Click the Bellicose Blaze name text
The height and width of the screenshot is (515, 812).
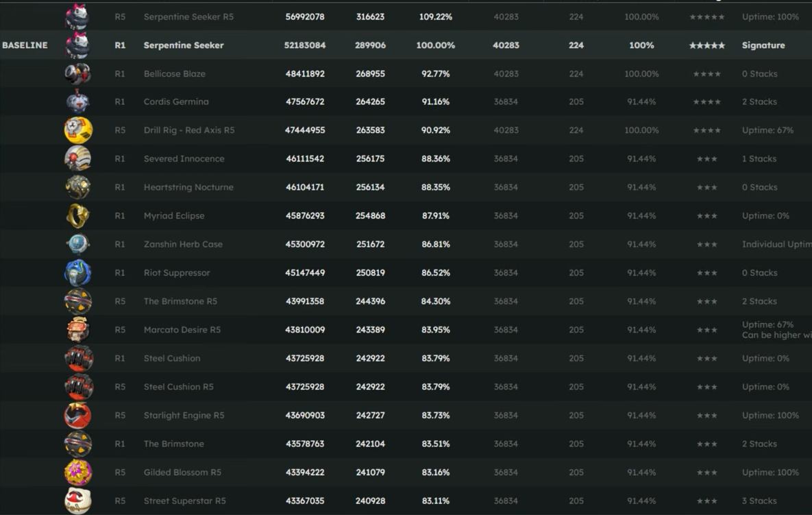[175, 73]
